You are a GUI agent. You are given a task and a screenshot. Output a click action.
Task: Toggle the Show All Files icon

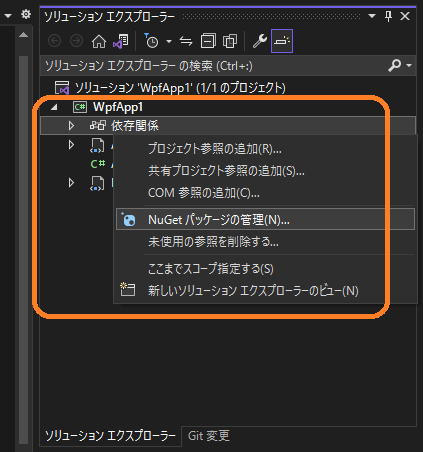click(230, 41)
